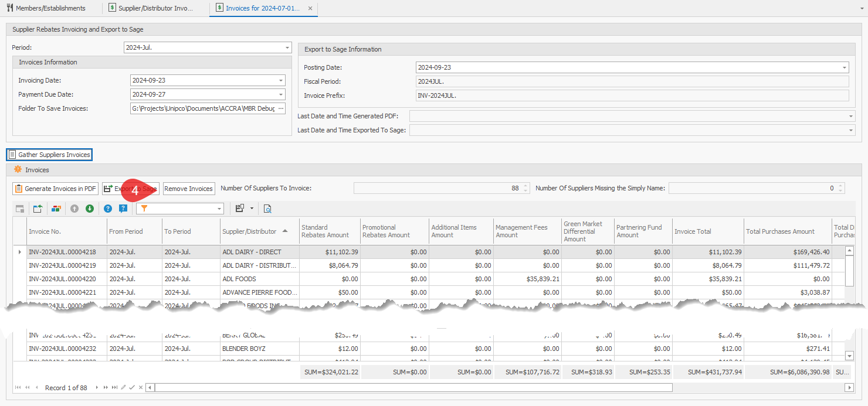Click Generate Invoices in PDF
Screen dimensions: 868x406
coord(55,188)
